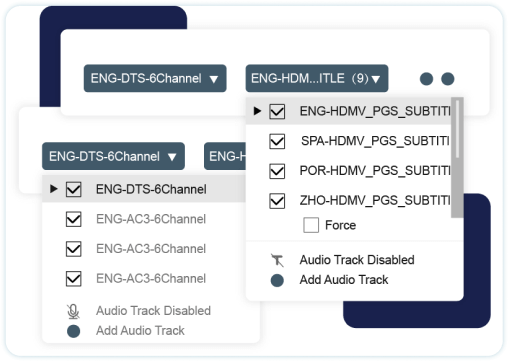Select the ENG-HDMV_PGS_SUBTITLE entry text

click(x=375, y=111)
